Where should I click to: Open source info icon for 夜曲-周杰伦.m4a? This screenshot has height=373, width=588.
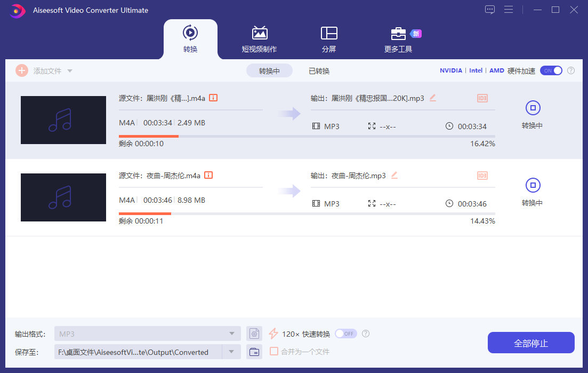[208, 175]
